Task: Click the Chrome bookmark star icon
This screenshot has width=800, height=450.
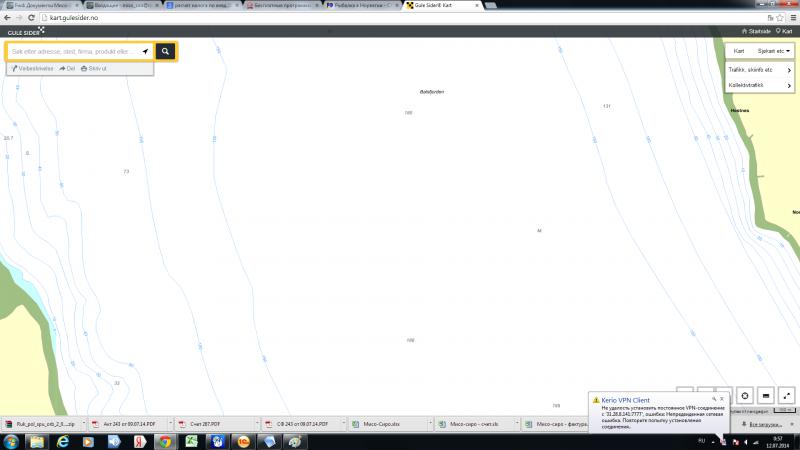Action: pyautogui.click(x=772, y=18)
